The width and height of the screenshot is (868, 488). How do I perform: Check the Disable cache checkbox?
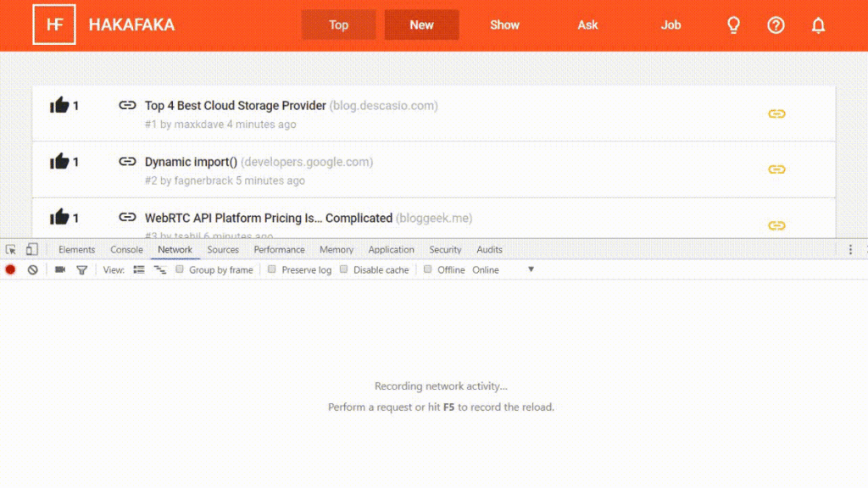[x=343, y=269]
